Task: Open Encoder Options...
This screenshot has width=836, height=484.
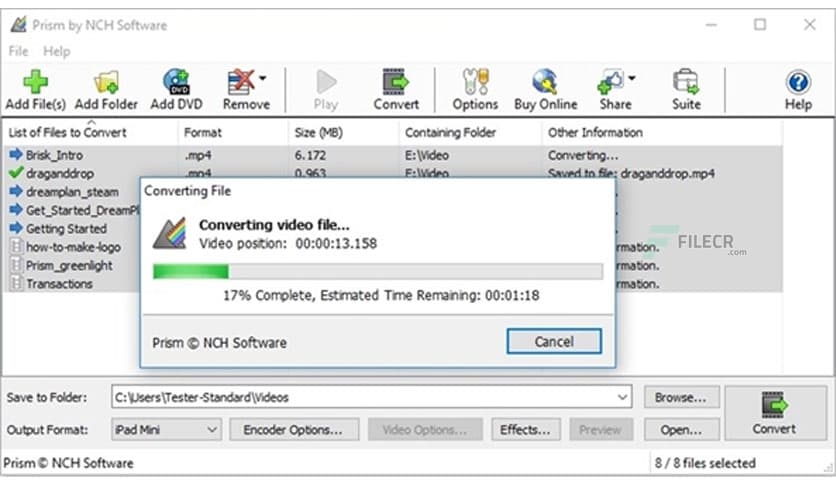Action: 294,429
